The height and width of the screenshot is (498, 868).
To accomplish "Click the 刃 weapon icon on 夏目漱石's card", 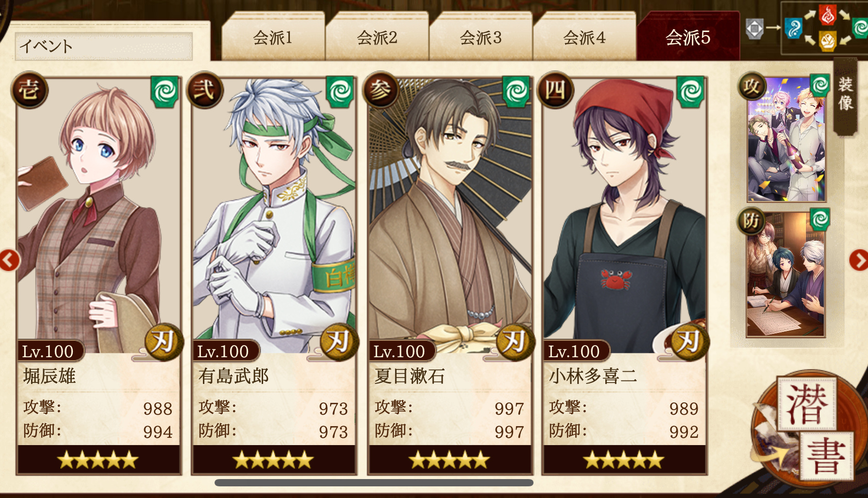I will pyautogui.click(x=515, y=342).
